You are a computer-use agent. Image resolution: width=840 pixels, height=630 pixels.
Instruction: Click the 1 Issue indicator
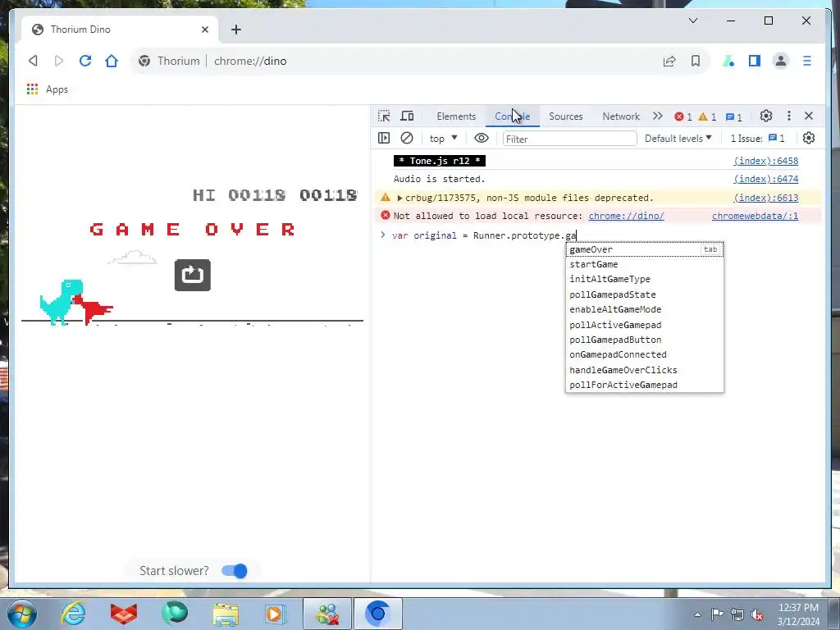[757, 138]
